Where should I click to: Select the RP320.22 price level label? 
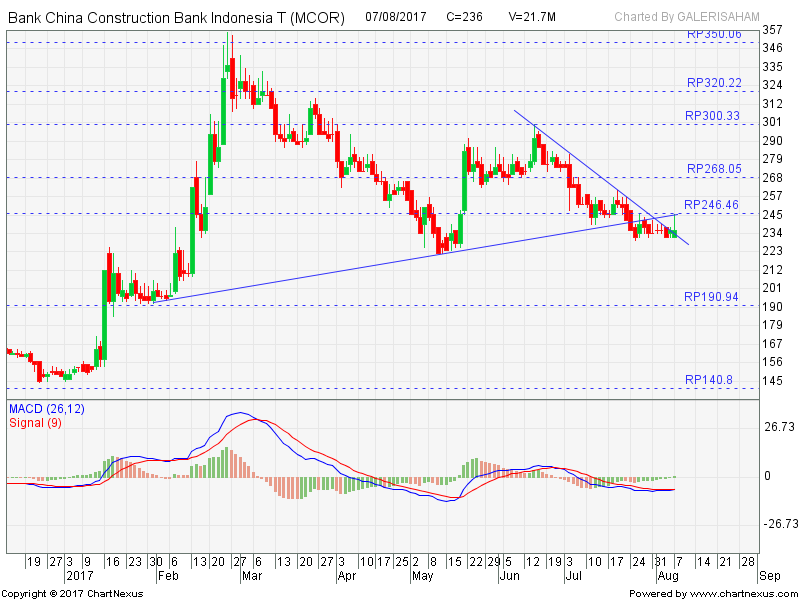pos(712,83)
